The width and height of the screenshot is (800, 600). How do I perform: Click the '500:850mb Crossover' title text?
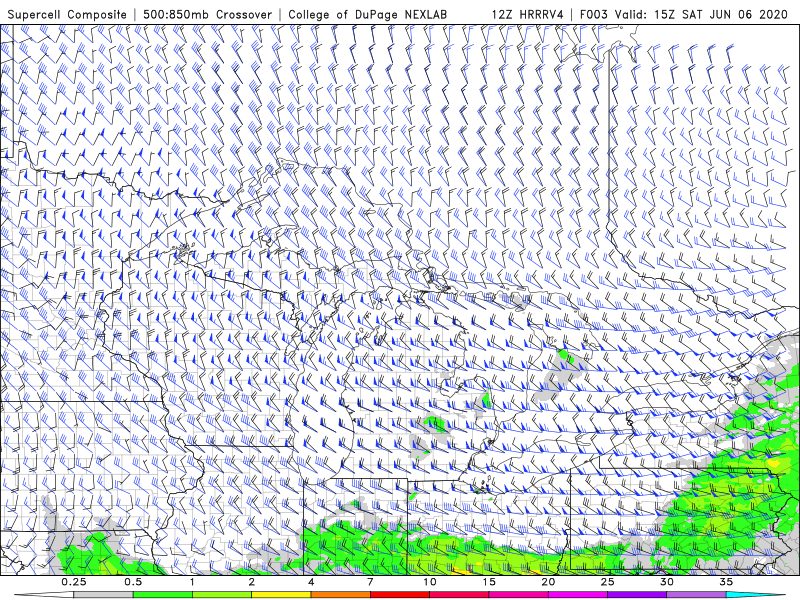pos(207,14)
